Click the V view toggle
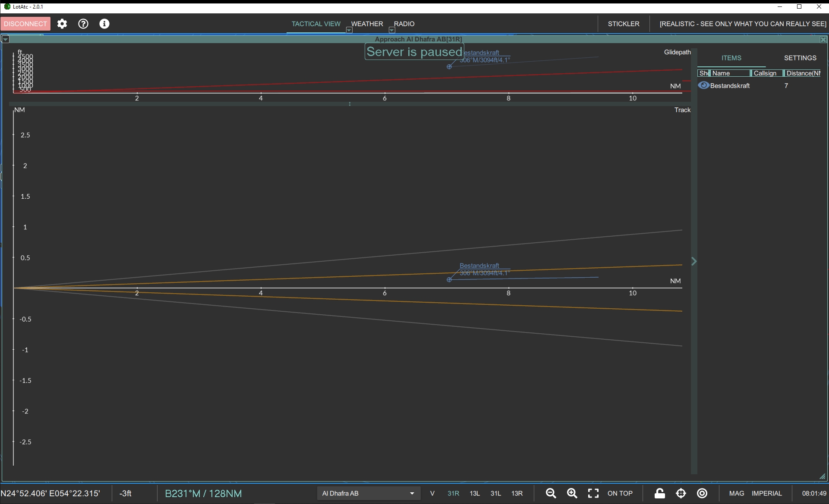 click(x=432, y=493)
